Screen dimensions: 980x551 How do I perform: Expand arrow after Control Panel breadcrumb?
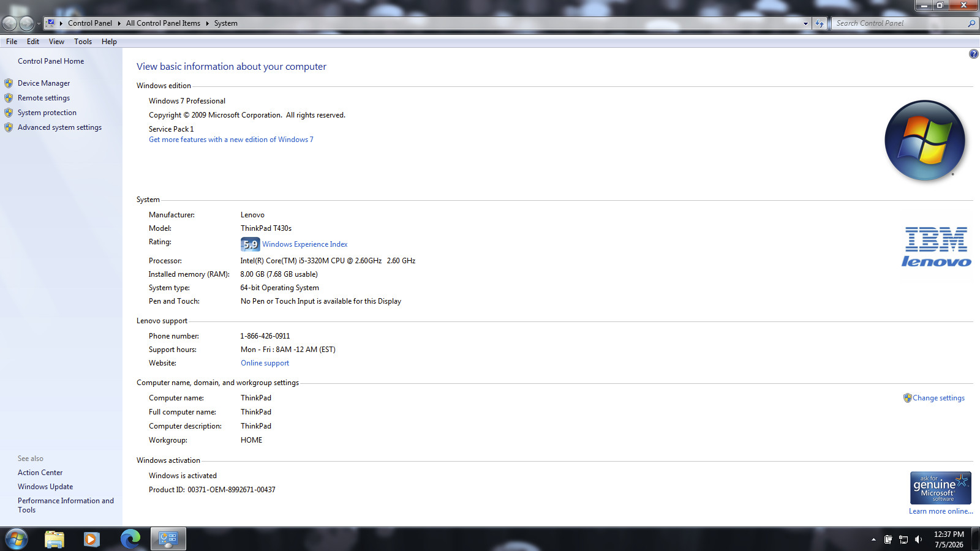tap(119, 23)
